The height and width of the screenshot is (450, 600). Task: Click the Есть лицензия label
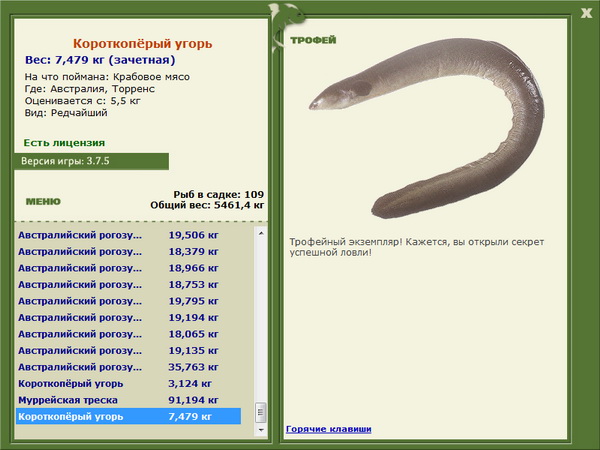(x=64, y=143)
